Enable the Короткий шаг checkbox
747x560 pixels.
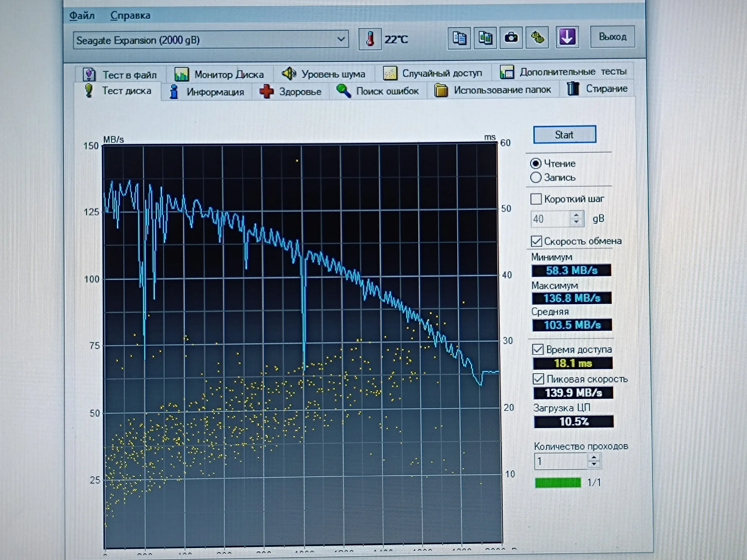click(536, 199)
